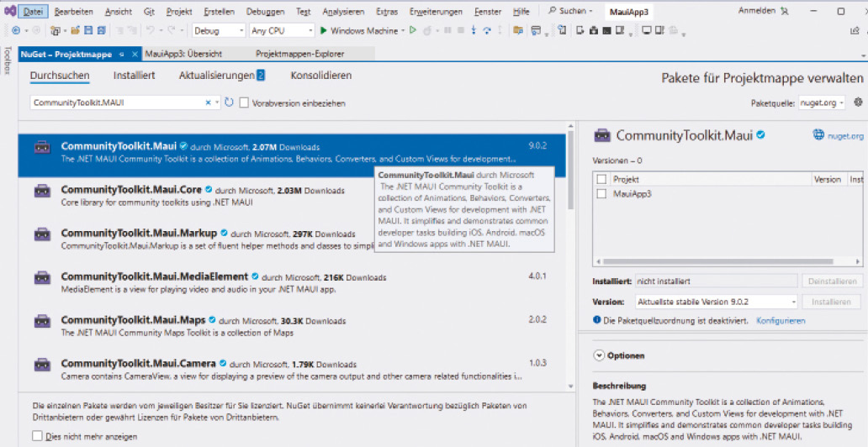Open NuGet settings gear icon

click(858, 103)
